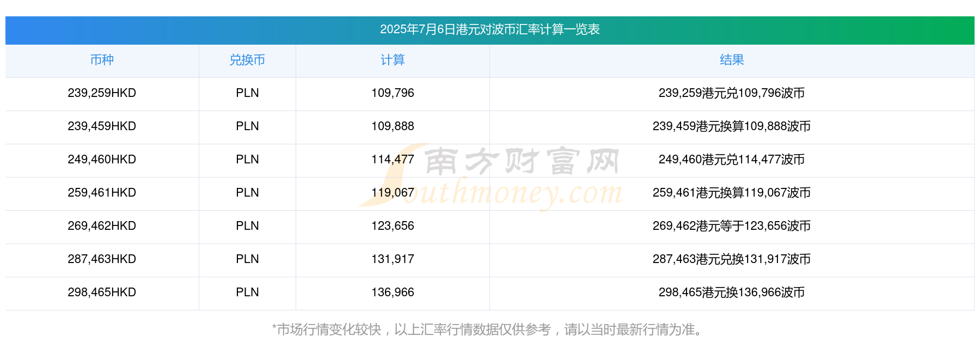980x354 pixels.
Task: Select the 239,259HKD cell
Action: coord(102,93)
